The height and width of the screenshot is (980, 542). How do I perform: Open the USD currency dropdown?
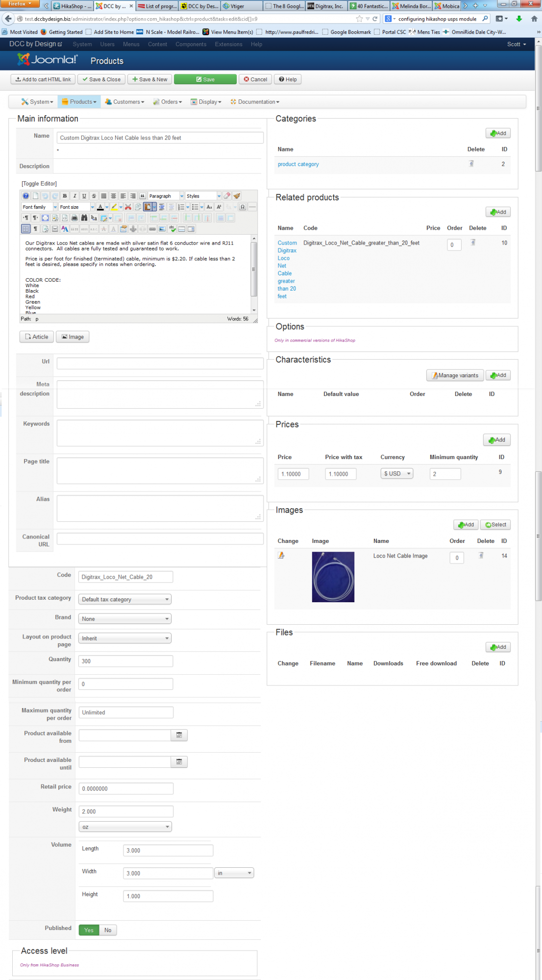[397, 473]
